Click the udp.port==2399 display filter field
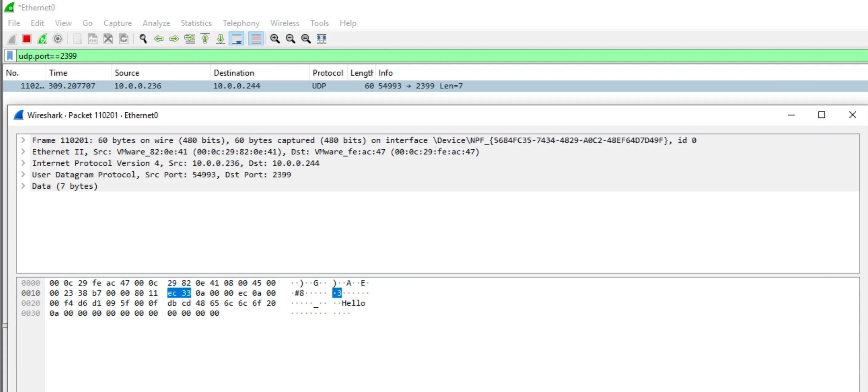Screen dimensions: 868x392 (x=441, y=56)
